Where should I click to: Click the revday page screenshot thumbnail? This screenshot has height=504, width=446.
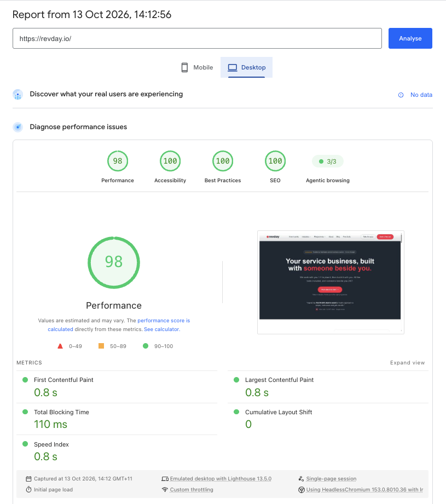[331, 282]
